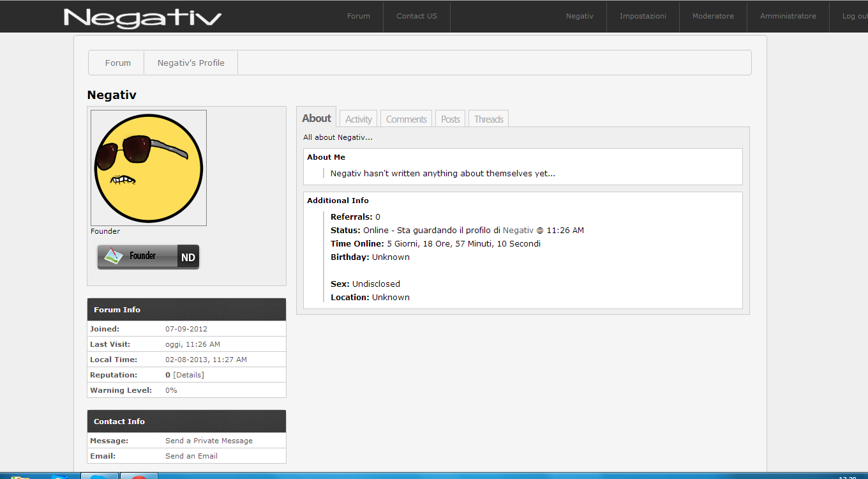
Task: Click Send an Email link
Action: coord(191,456)
